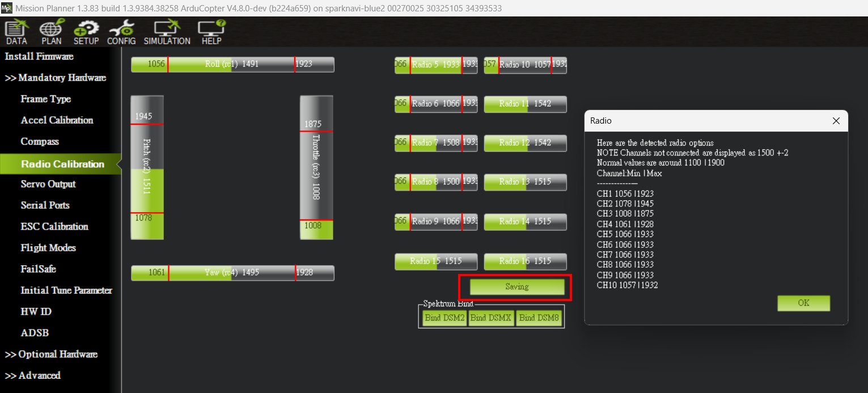Viewport: 868px width, 393px height.
Task: Click the Radio 6 channel bar
Action: [436, 104]
